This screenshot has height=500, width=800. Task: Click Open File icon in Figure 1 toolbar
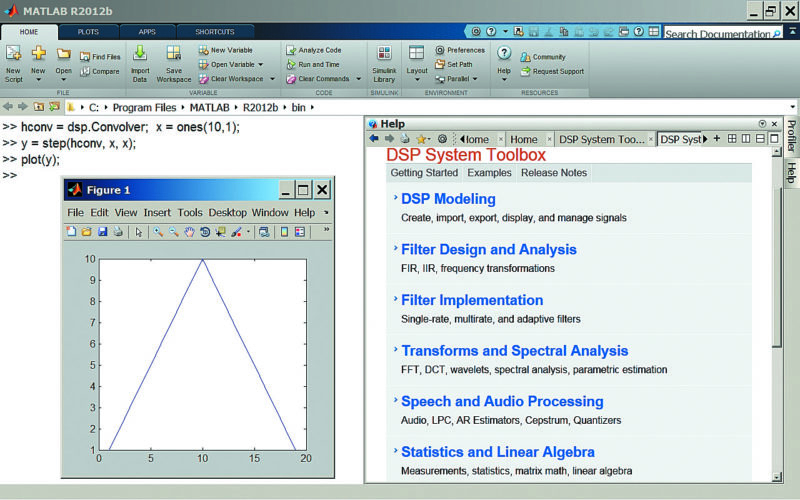[x=87, y=232]
